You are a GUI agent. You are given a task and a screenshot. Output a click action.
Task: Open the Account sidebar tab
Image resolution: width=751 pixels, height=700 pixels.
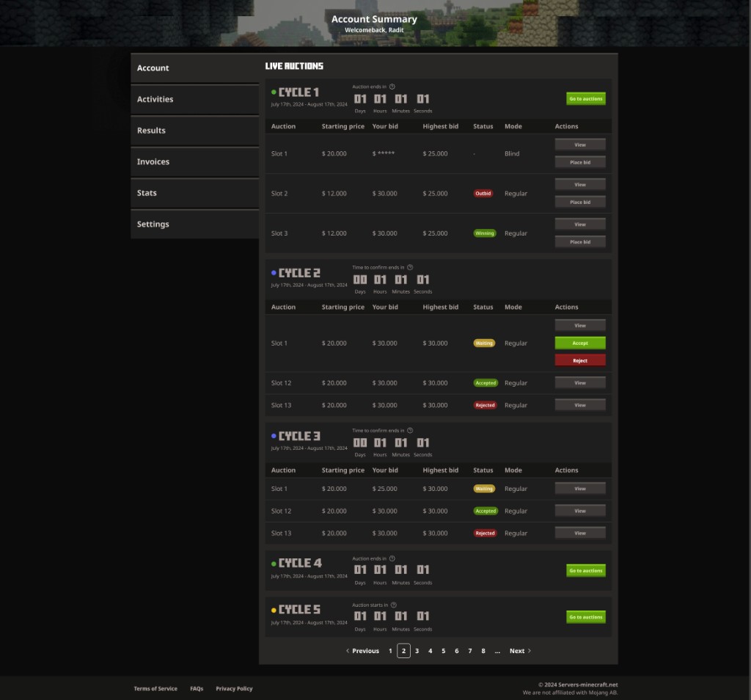pos(195,68)
